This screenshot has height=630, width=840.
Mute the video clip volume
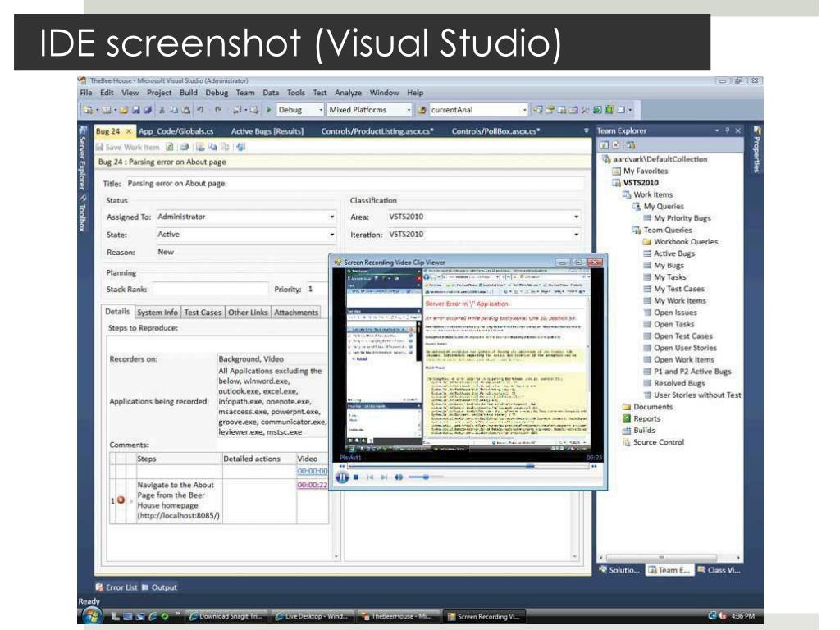click(x=399, y=477)
